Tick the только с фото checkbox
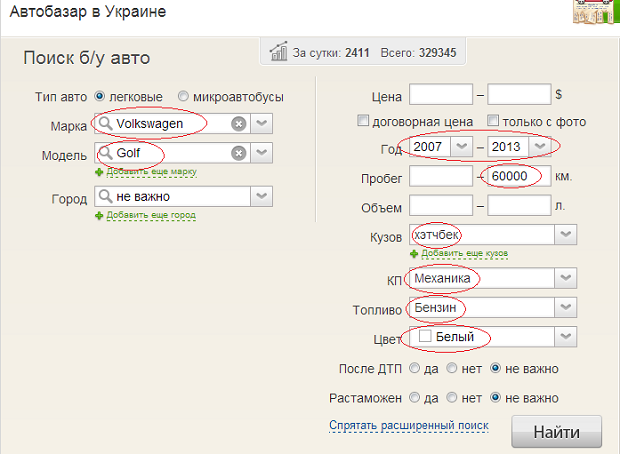This screenshot has width=620, height=454. [x=493, y=122]
